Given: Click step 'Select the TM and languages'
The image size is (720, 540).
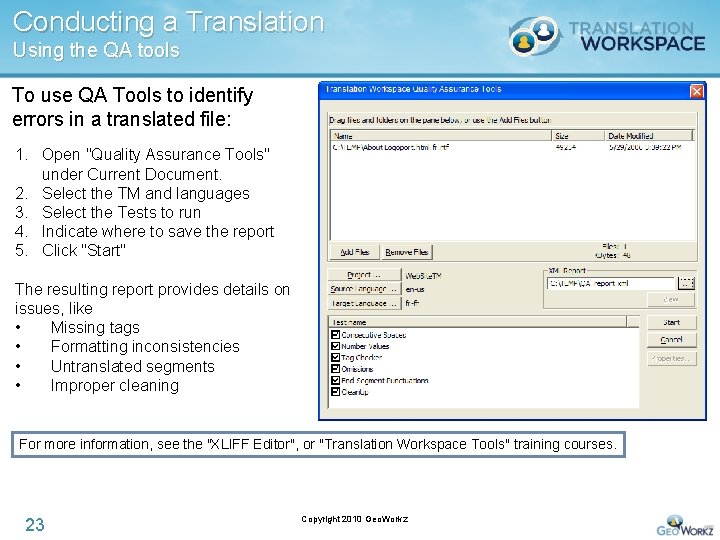Looking at the screenshot, I should click(146, 193).
